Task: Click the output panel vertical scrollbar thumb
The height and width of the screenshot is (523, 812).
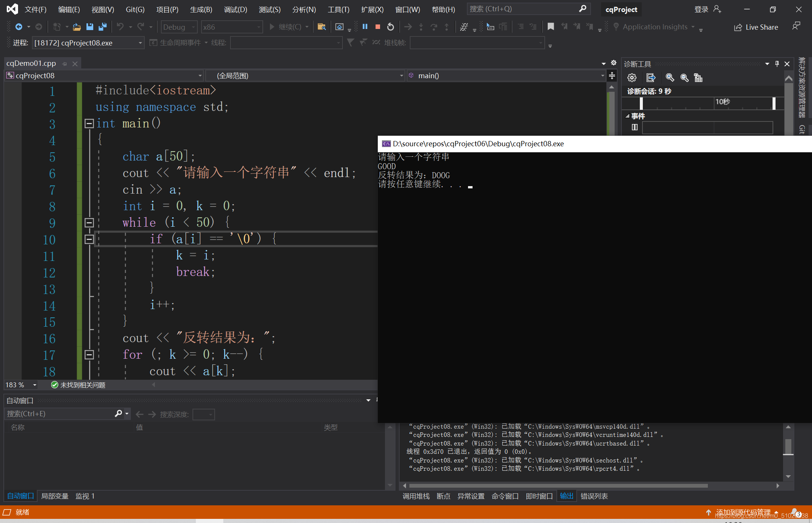Action: point(788,447)
